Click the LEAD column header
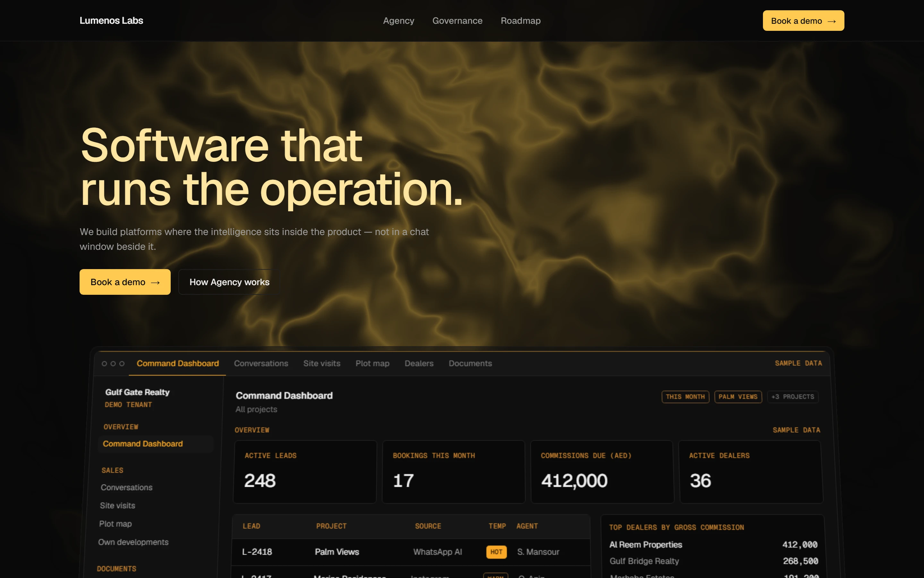 251,526
